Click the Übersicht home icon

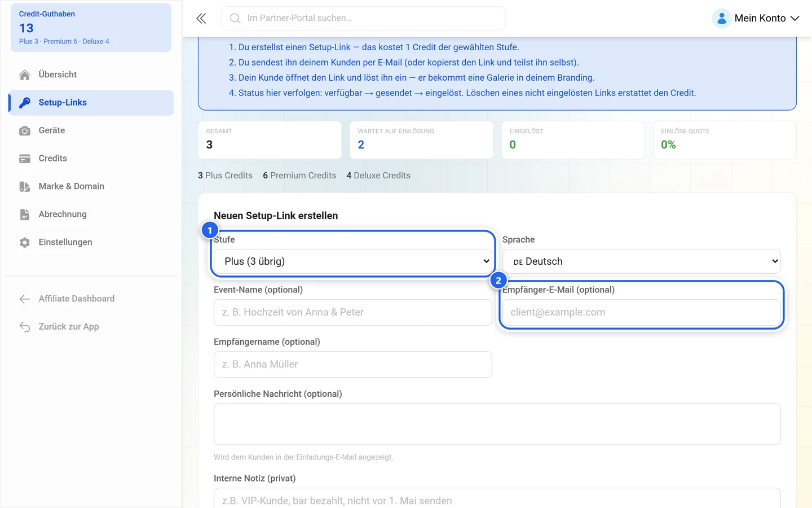point(25,75)
